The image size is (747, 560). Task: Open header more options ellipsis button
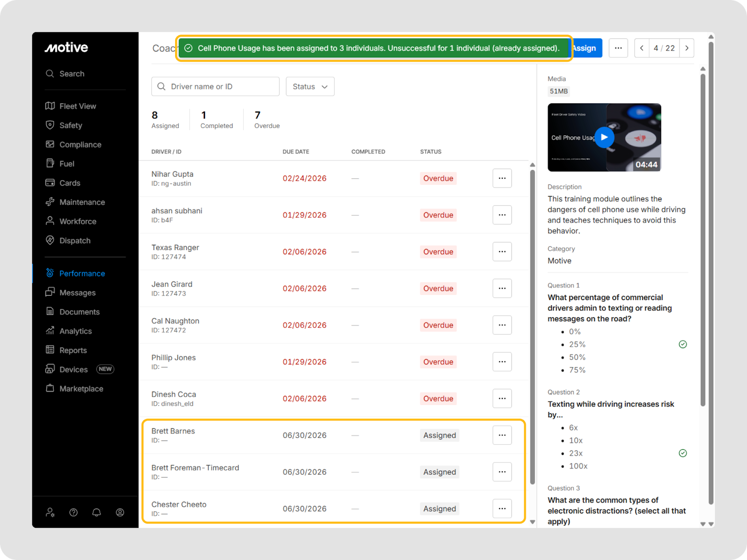tap(618, 48)
